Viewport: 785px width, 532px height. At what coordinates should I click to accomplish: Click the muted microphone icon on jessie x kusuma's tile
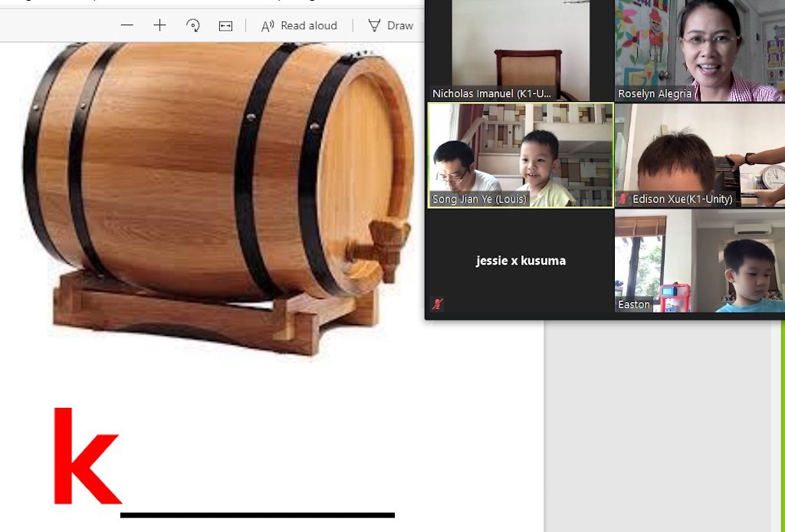(437, 304)
